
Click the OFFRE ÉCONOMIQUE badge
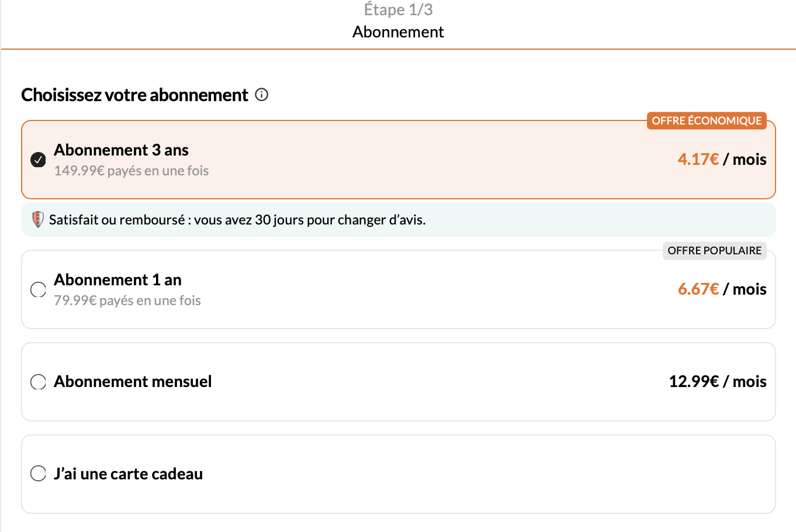tap(707, 120)
